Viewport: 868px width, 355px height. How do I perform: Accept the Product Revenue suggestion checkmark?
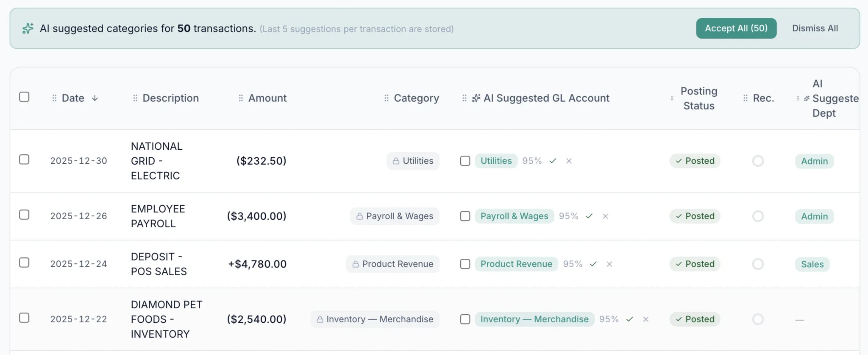[x=593, y=264]
